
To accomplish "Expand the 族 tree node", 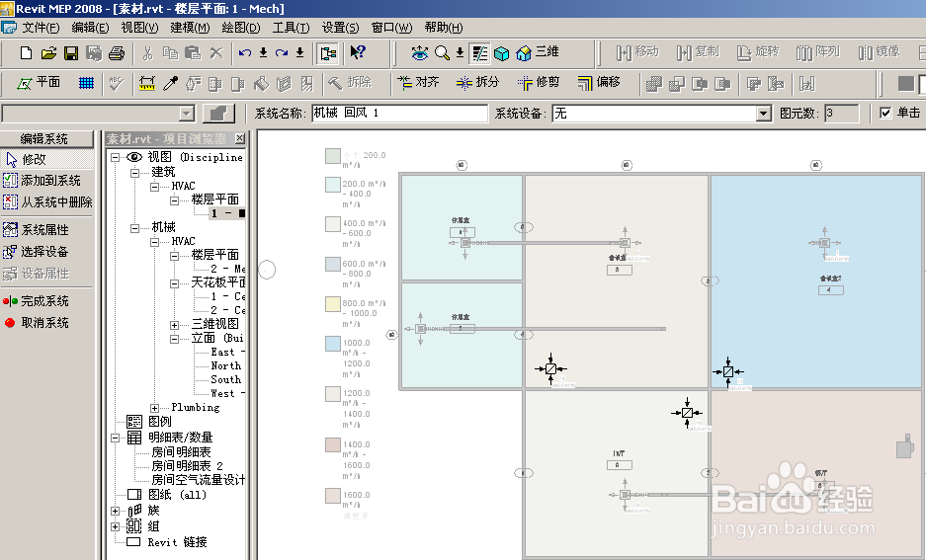I will tap(116, 511).
